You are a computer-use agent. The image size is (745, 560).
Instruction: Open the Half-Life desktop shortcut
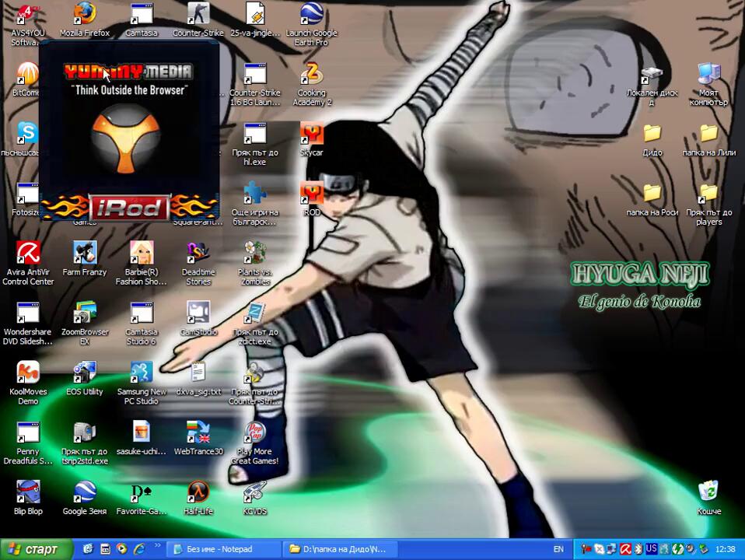click(198, 492)
